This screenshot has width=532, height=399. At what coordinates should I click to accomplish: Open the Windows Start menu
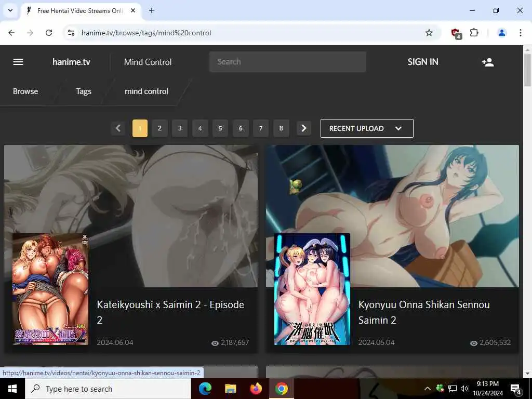coord(12,389)
